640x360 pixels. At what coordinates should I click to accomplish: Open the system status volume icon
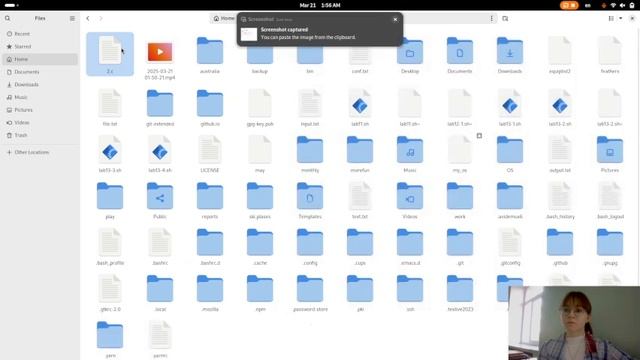[622, 5]
